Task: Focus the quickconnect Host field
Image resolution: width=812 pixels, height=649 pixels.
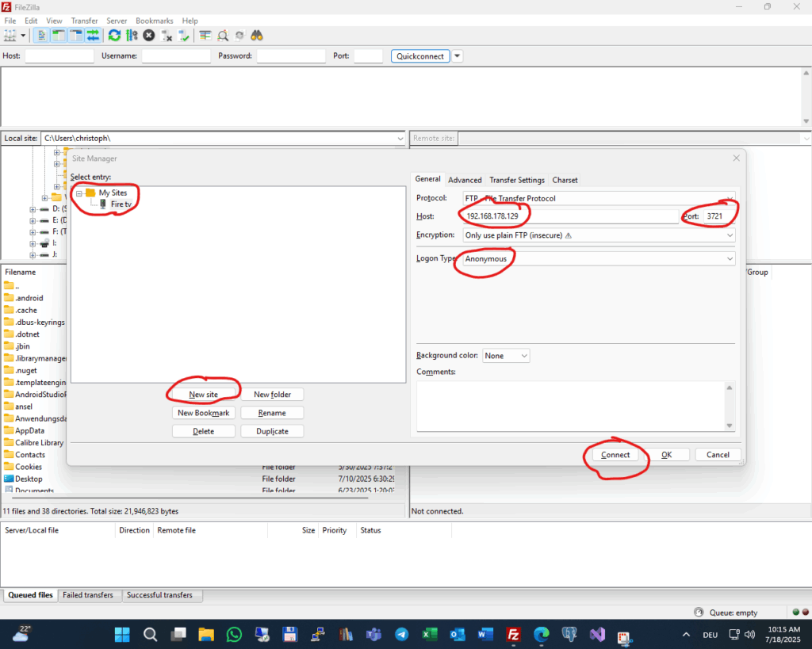Action: pyautogui.click(x=59, y=56)
